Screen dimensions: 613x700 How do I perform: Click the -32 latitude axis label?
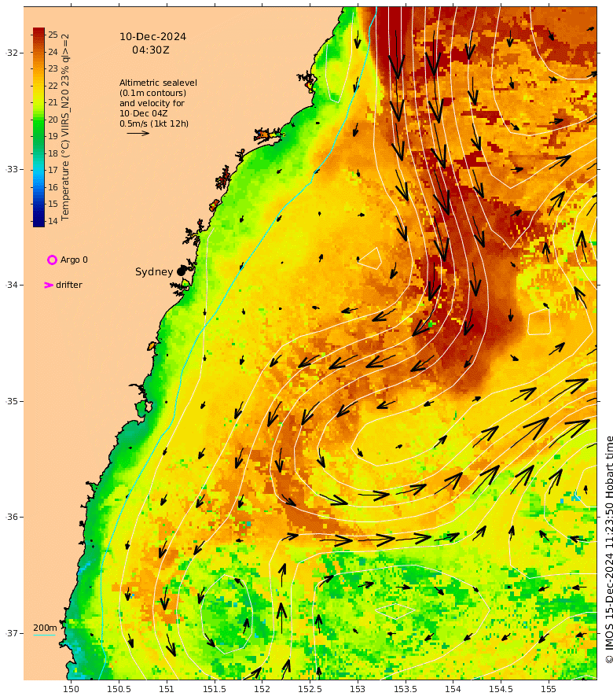[x=13, y=53]
